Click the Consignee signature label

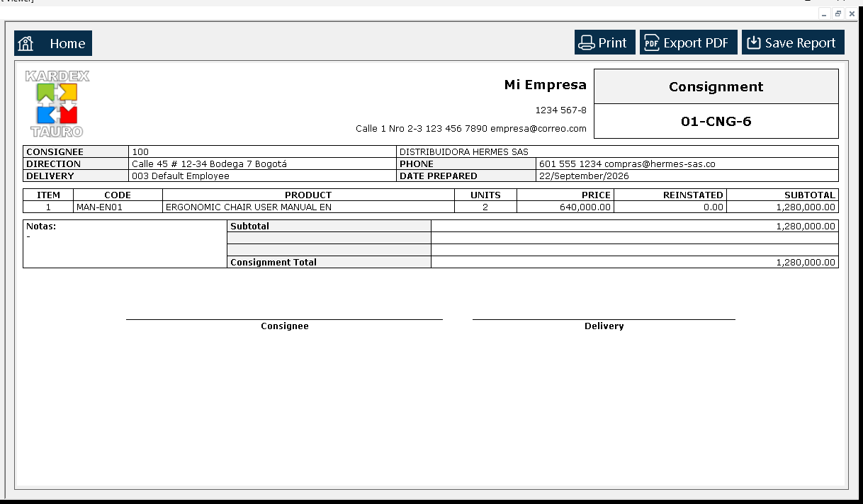(x=285, y=326)
